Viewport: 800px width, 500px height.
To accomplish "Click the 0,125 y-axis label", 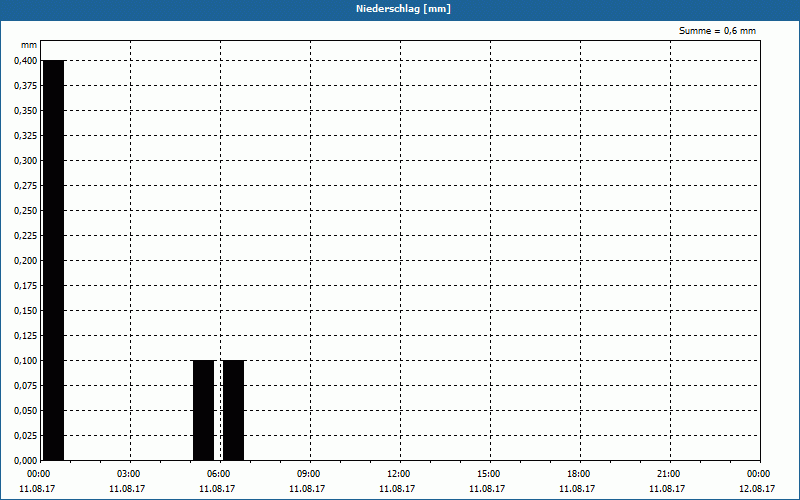I will click(26, 336).
